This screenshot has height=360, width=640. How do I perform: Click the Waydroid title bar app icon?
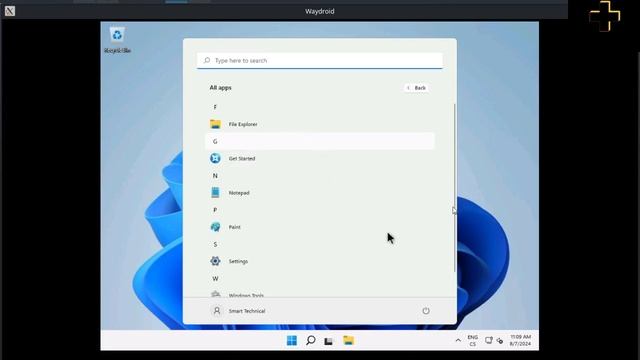pyautogui.click(x=10, y=11)
